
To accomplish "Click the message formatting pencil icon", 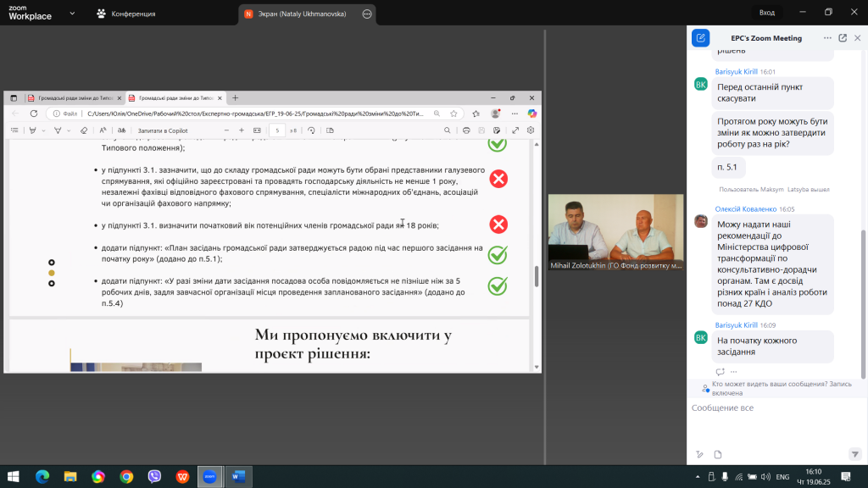I will click(x=699, y=454).
